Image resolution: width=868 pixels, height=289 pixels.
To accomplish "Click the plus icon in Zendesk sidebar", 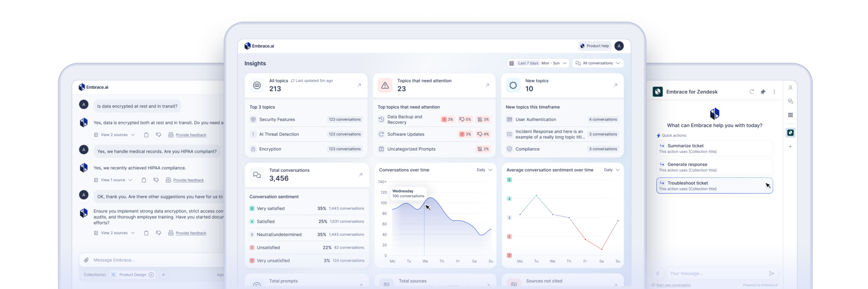I will pyautogui.click(x=790, y=147).
